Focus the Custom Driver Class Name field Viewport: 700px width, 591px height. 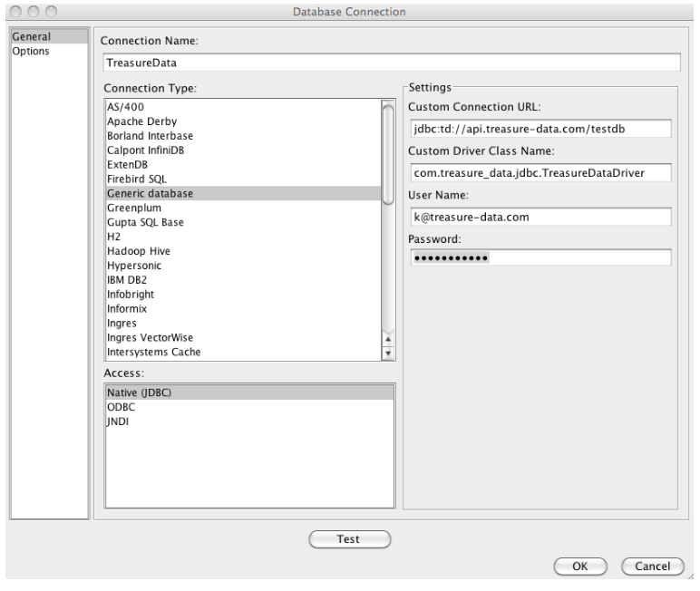coord(540,172)
